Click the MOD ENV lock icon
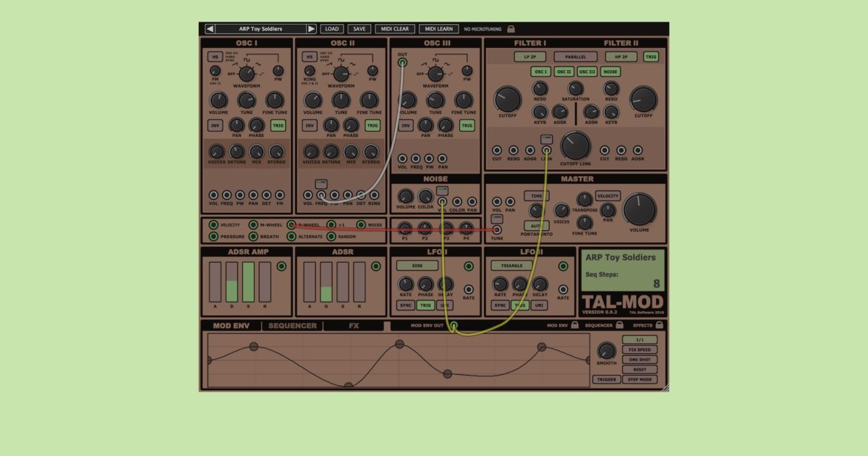The image size is (868, 456). point(574,326)
